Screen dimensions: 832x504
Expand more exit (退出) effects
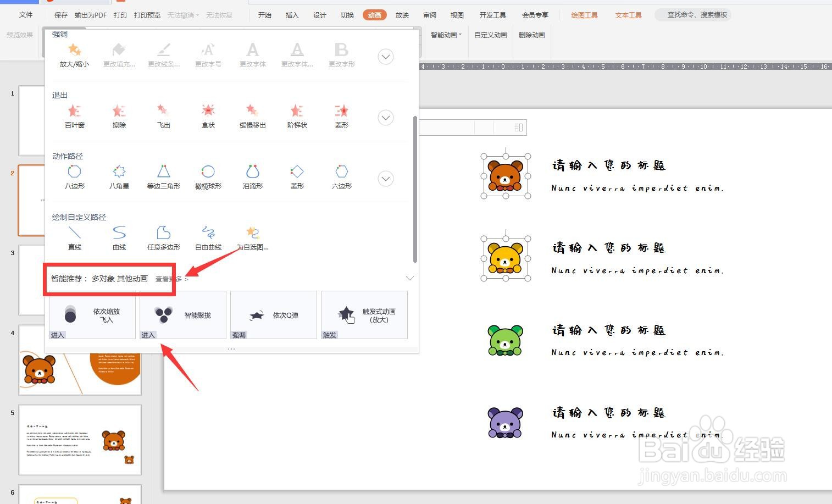pyautogui.click(x=386, y=118)
